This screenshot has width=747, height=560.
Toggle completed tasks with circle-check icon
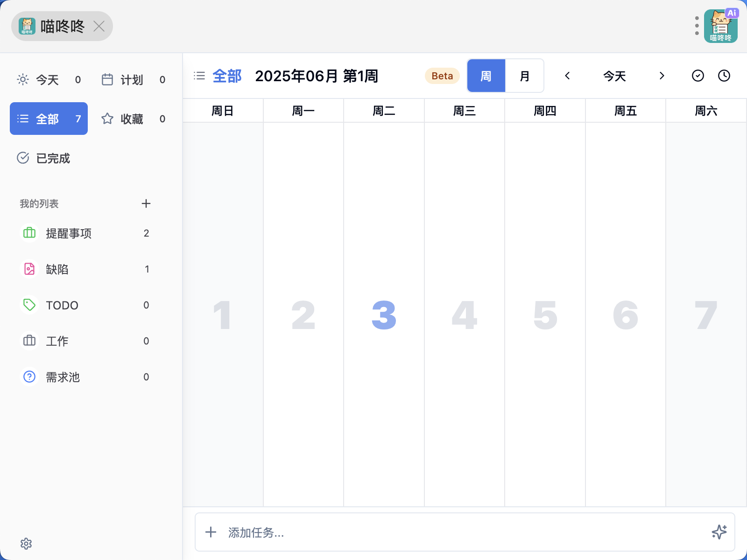698,76
